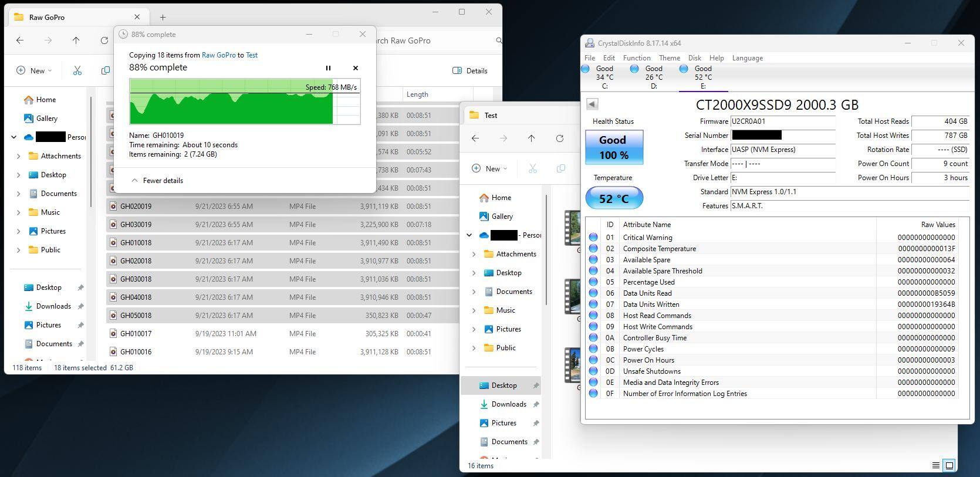Click the previous disk arrow in CrystalDiskInfo
Screen dimensions: 980x477
click(592, 104)
